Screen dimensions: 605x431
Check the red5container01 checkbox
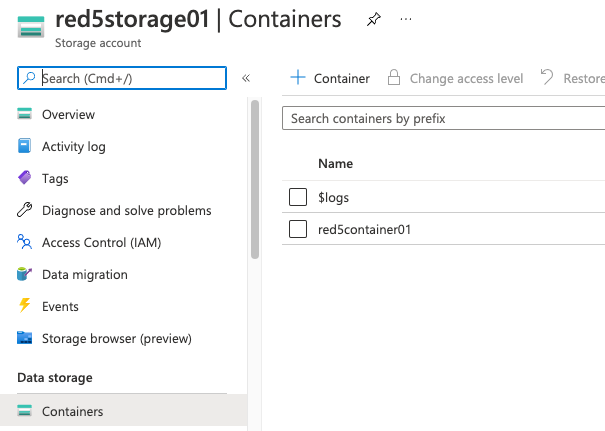tap(298, 229)
